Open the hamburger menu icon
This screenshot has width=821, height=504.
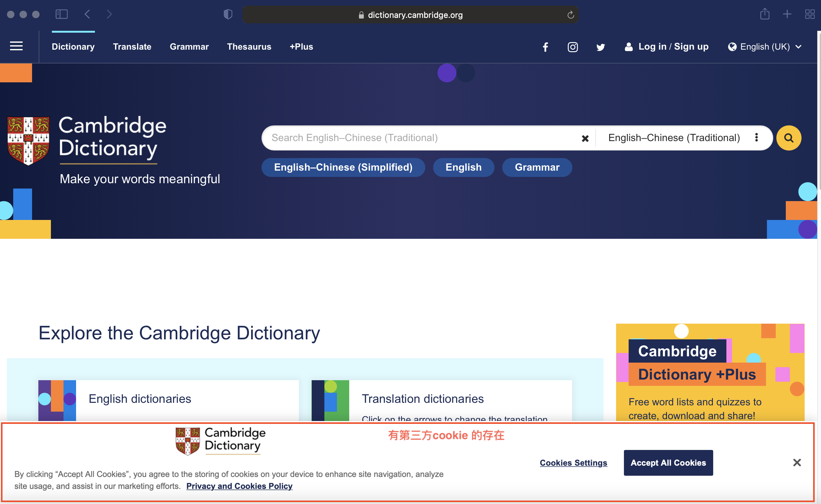pyautogui.click(x=16, y=46)
